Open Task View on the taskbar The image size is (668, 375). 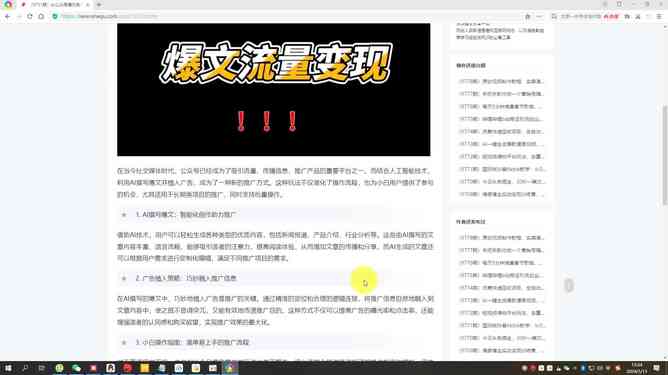pyautogui.click(x=42, y=368)
